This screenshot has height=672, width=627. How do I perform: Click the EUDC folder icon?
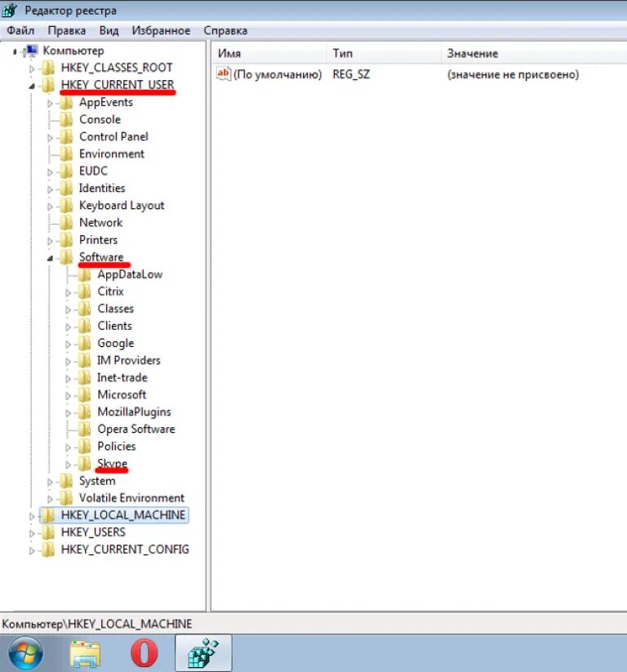click(66, 171)
